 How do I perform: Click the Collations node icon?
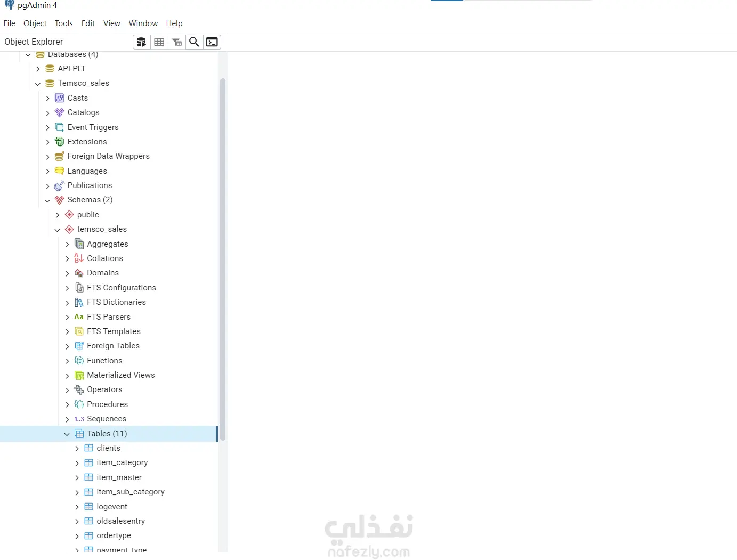point(79,258)
